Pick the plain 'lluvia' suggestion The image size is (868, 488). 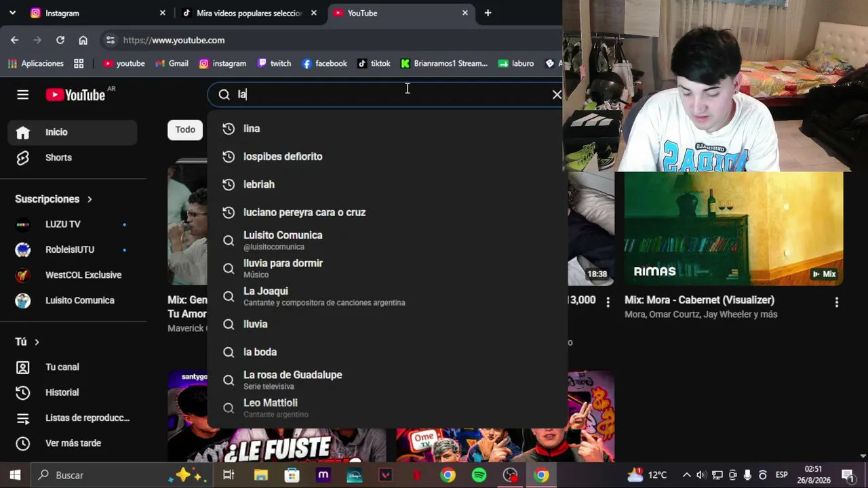click(x=387, y=324)
